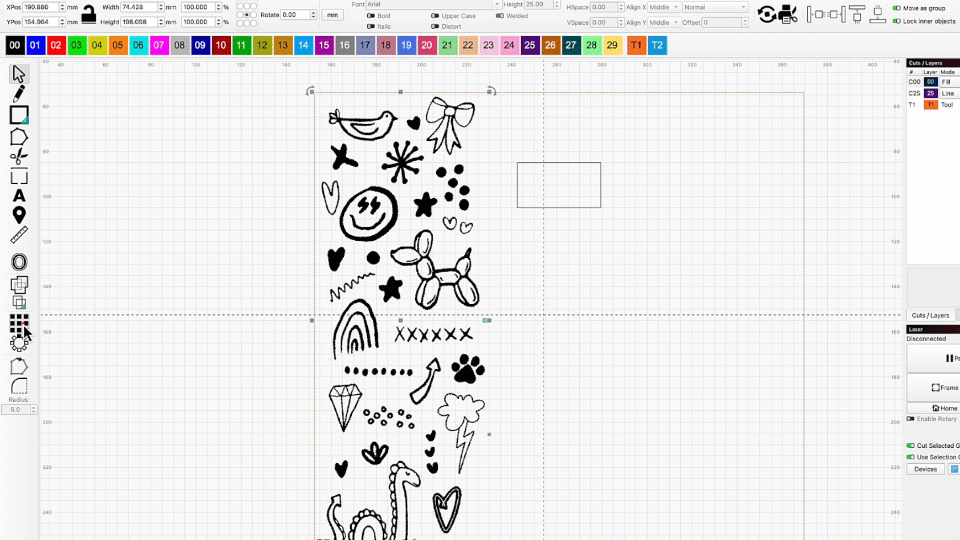The height and width of the screenshot is (540, 960).
Task: Open the Grid Array tool
Action: pyautogui.click(x=19, y=322)
